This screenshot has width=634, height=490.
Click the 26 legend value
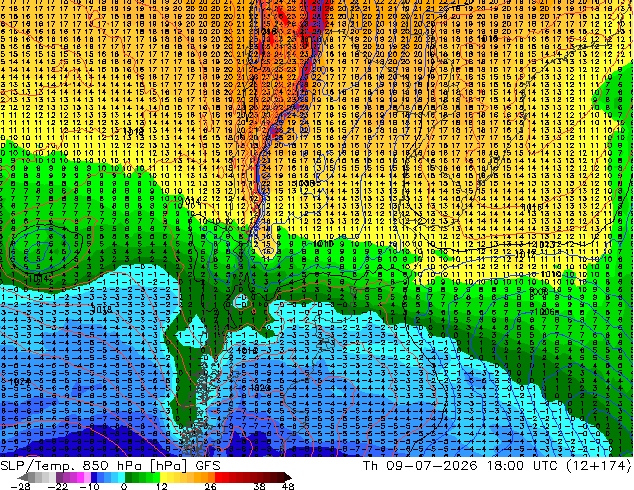(x=210, y=486)
